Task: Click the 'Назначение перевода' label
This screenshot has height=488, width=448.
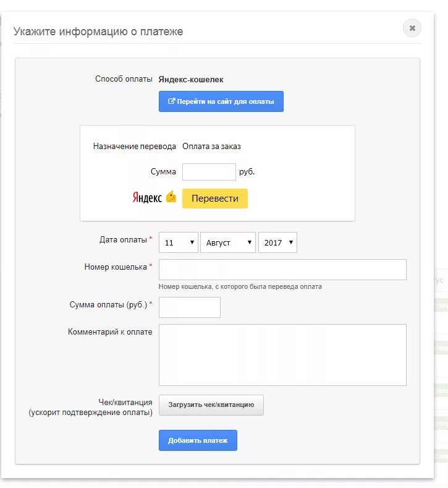Action: coord(135,146)
